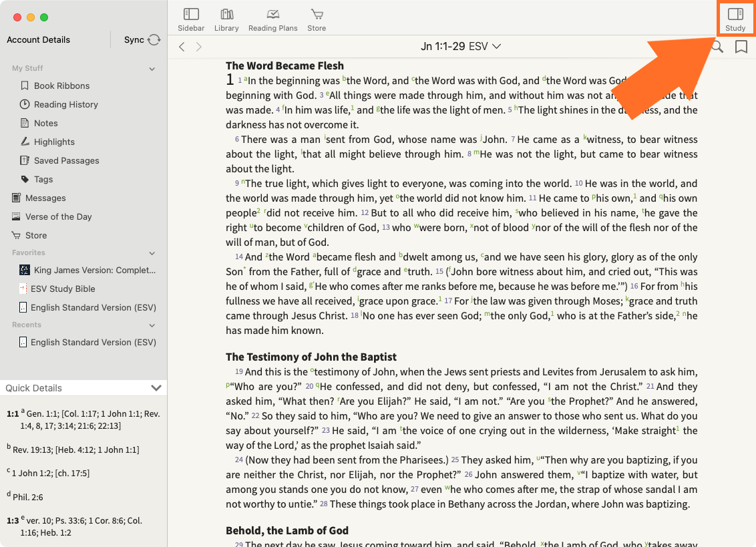Select Notes in the sidebar

coord(46,123)
